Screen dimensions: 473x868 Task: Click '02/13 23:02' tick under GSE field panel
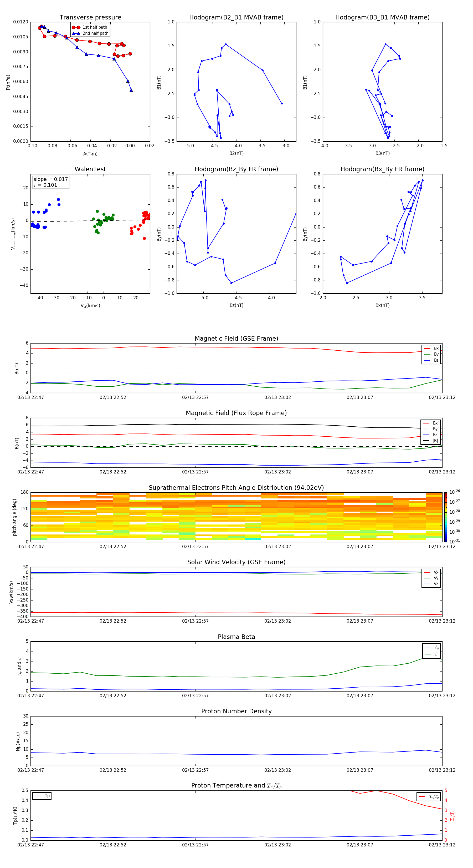tap(277, 398)
